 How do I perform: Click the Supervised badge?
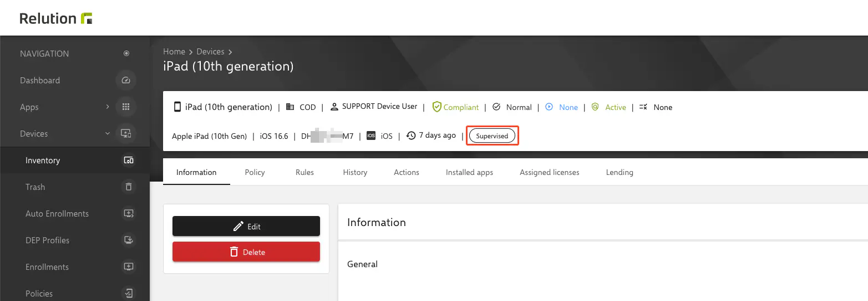point(492,136)
